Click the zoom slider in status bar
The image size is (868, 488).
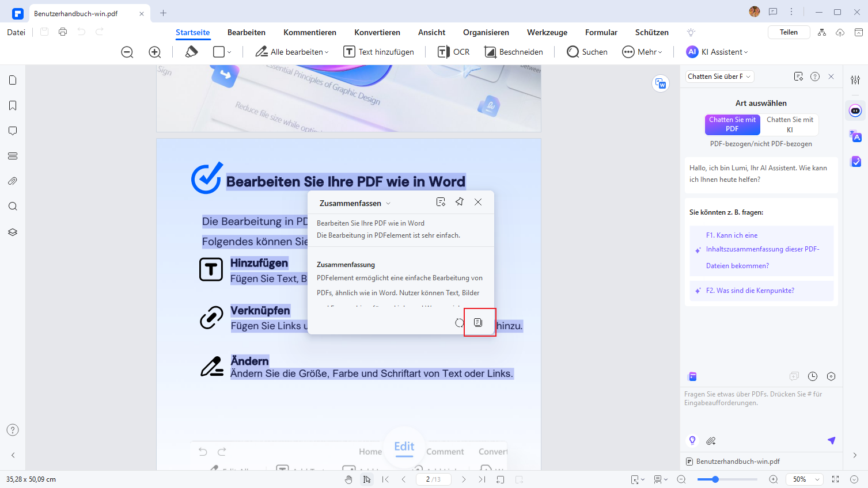coord(727,479)
